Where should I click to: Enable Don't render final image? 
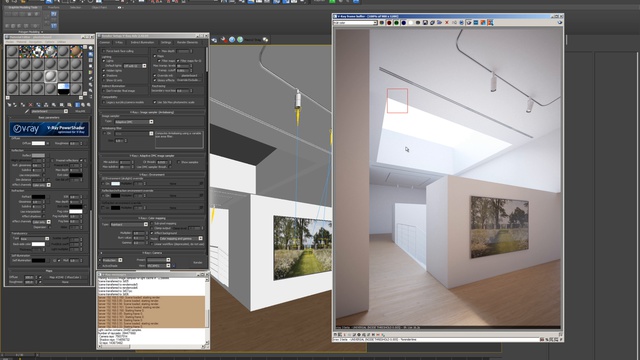coord(104,91)
